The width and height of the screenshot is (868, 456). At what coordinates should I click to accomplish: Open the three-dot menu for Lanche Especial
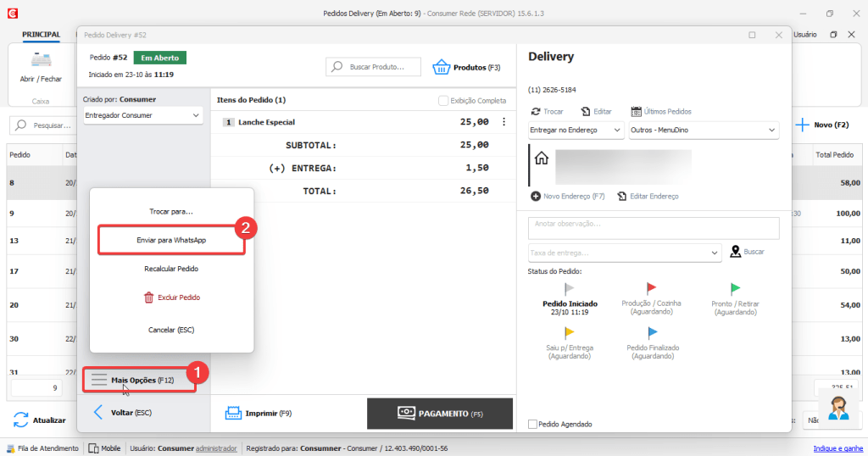504,122
